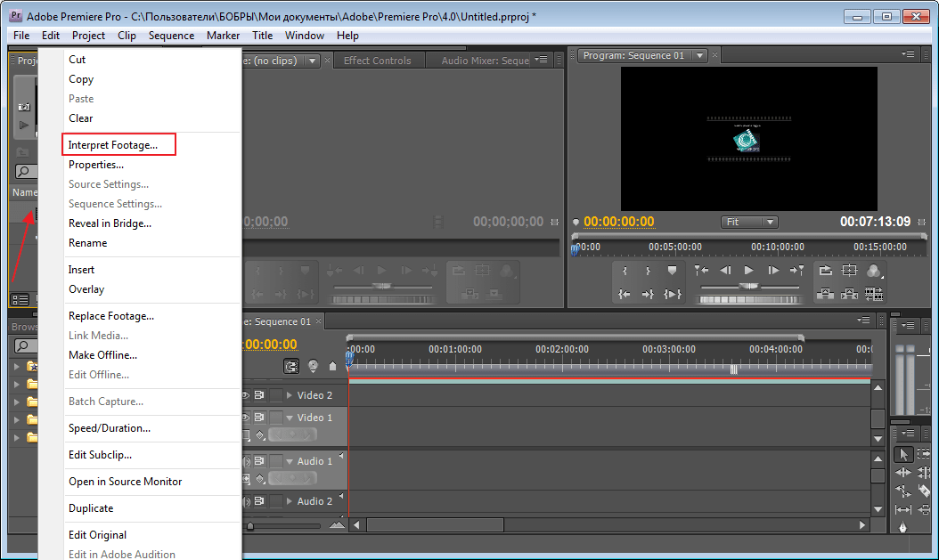This screenshot has height=560, width=939.
Task: Collapse the Audio 1 track
Action: pos(290,461)
